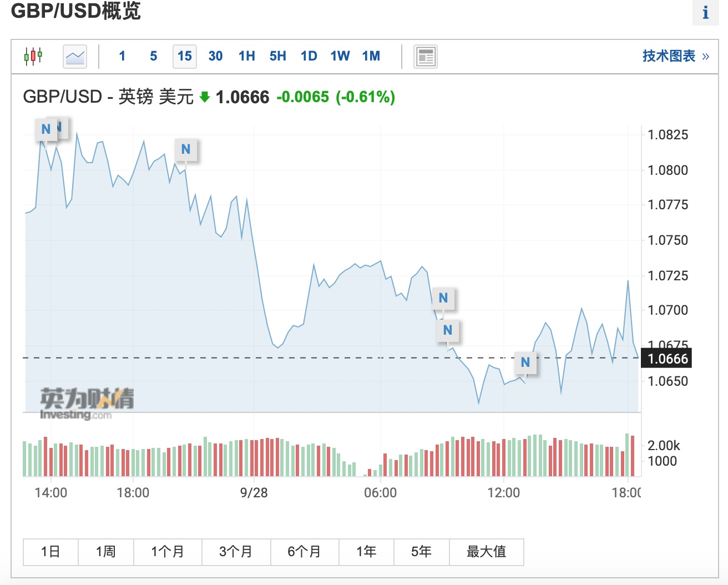Pick the 1M interval

point(371,56)
